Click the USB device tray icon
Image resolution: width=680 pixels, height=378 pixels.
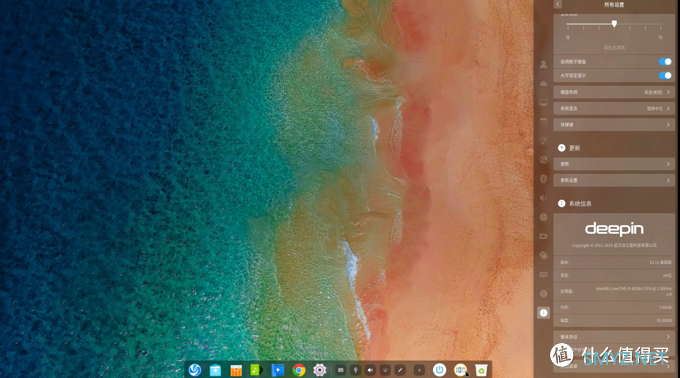pyautogui.click(x=355, y=370)
